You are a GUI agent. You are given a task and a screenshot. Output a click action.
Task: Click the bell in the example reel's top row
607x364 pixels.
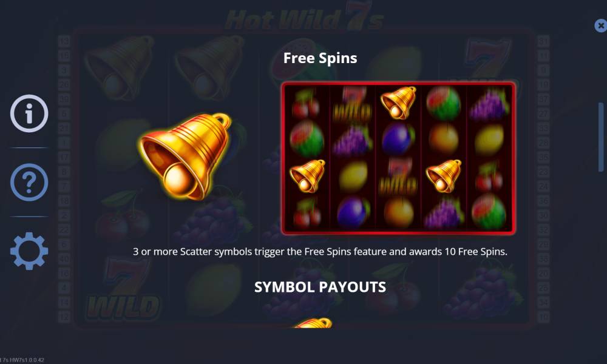(398, 103)
